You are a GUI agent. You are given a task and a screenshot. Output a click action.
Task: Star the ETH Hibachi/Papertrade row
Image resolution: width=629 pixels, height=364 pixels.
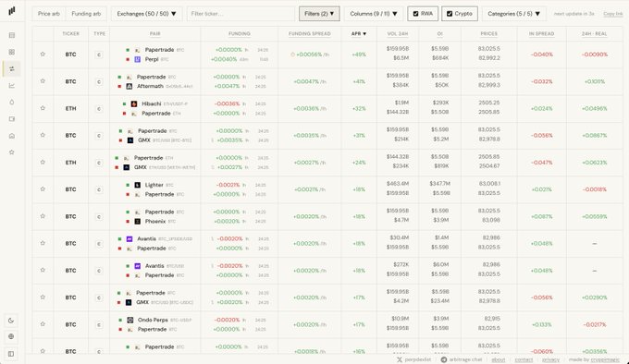click(x=43, y=108)
